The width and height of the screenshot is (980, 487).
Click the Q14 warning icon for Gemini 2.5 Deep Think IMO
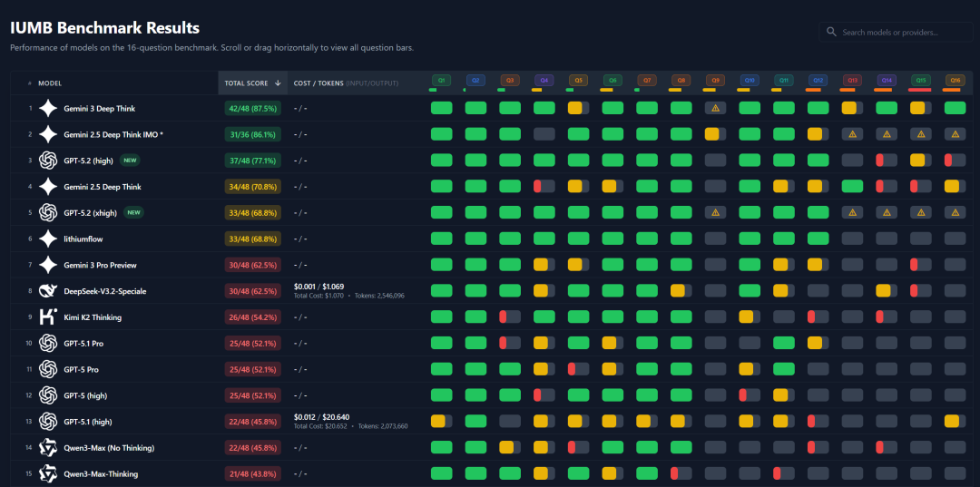[x=887, y=135]
